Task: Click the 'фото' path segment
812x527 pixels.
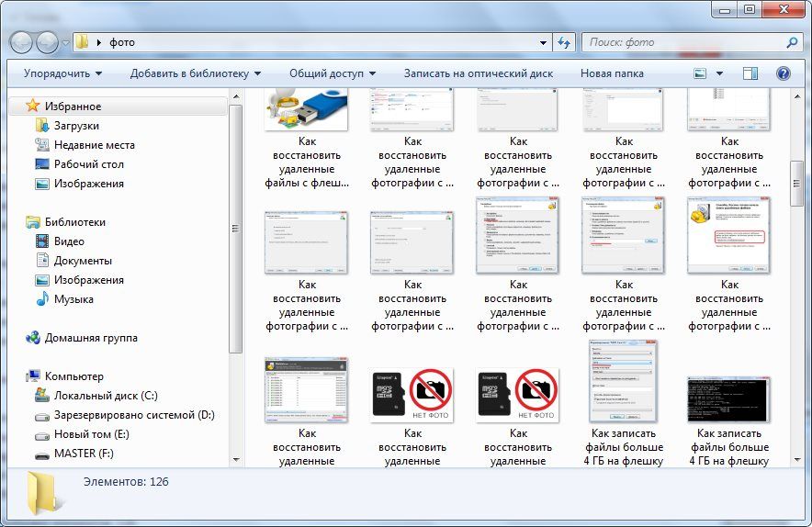Action: click(122, 42)
